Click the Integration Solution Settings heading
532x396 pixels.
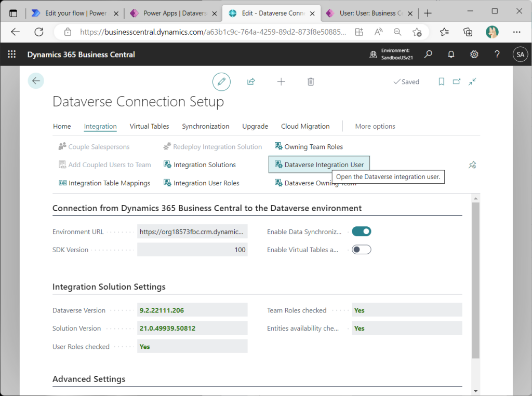pyautogui.click(x=109, y=287)
